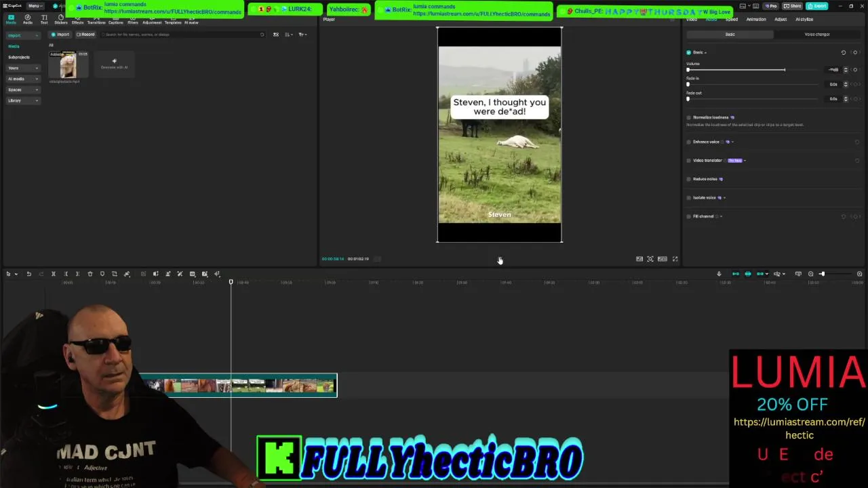Add keyframe for Fade out
868x488 pixels.
pyautogui.click(x=855, y=99)
